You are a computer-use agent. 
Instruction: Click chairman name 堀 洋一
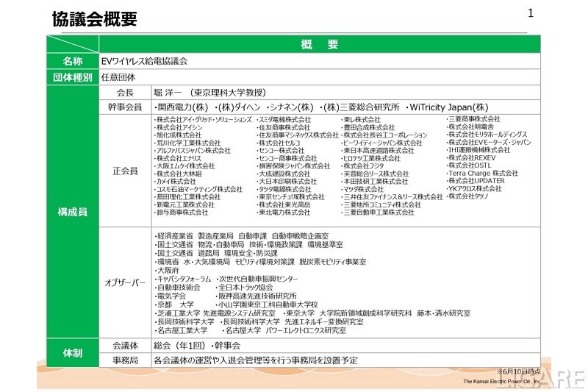[171, 93]
